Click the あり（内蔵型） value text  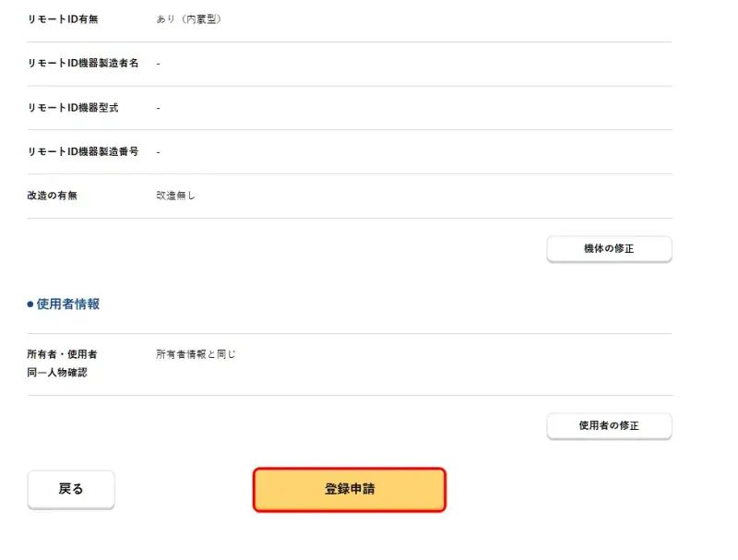pos(188,18)
